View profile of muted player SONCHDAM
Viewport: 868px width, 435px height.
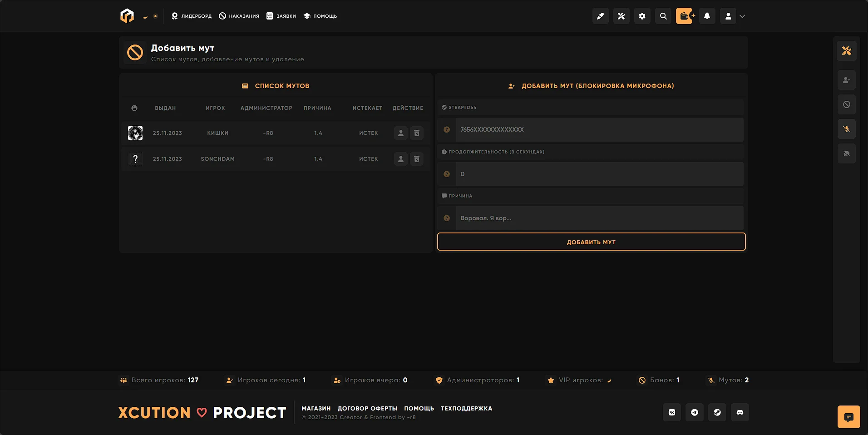[400, 159]
